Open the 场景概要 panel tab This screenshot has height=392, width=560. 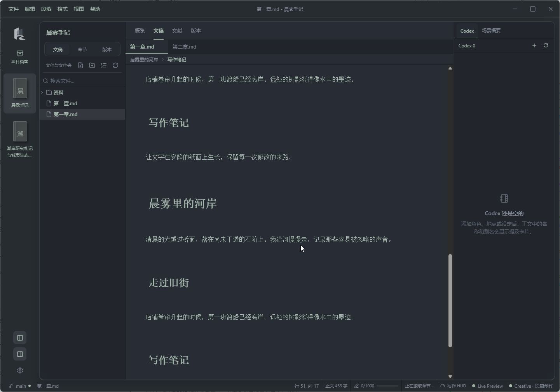491,30
